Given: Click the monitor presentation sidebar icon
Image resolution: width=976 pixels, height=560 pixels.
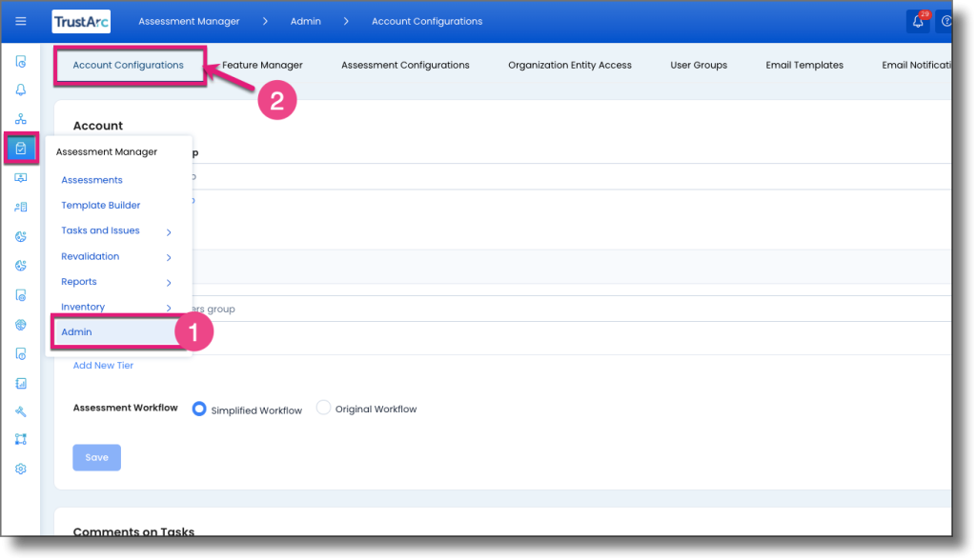Looking at the screenshot, I should point(21,178).
